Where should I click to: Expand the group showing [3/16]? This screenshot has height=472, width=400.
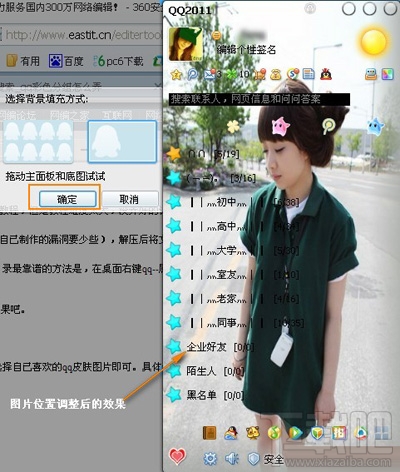pyautogui.click(x=211, y=178)
